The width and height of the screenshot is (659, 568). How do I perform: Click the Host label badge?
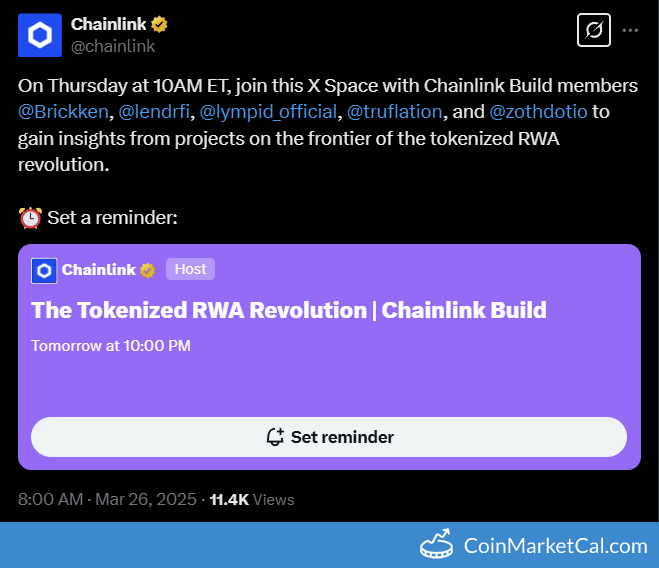pos(190,269)
